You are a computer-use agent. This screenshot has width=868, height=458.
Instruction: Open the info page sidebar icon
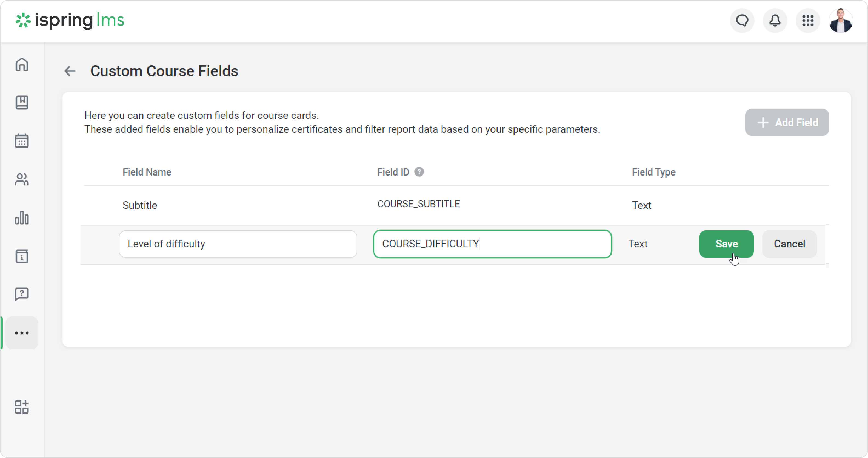click(22, 256)
